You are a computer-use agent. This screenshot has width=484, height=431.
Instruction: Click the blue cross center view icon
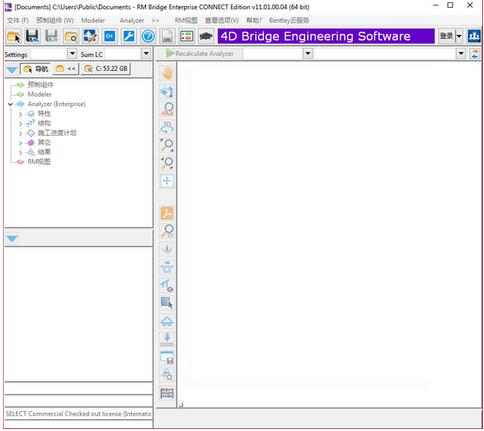point(167,181)
